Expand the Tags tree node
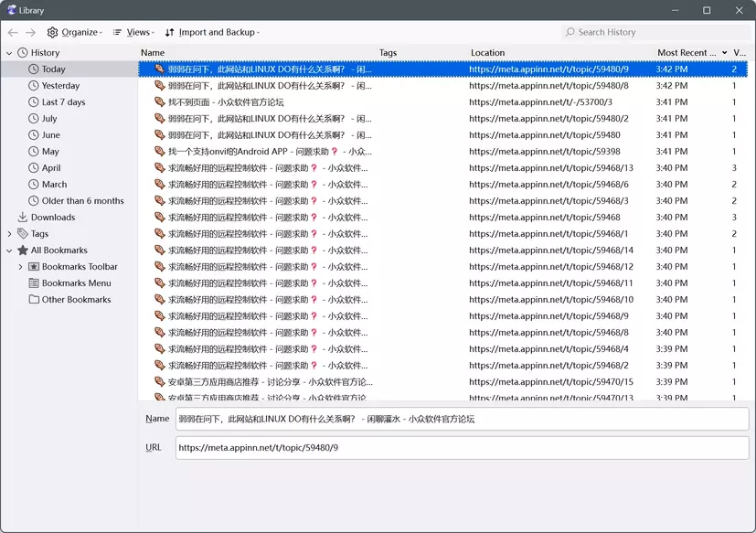Image resolution: width=756 pixels, height=533 pixels. click(10, 234)
